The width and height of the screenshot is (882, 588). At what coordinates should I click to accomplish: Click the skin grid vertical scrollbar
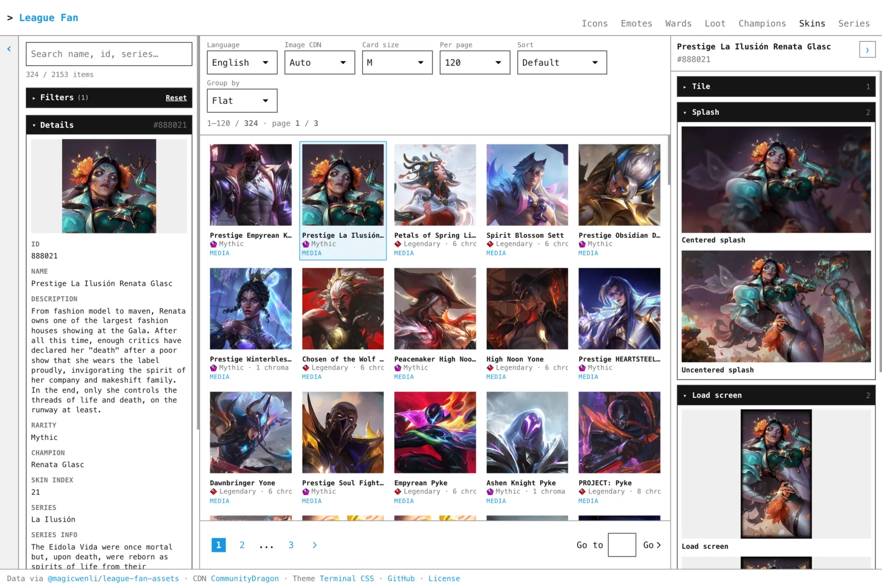[669, 161]
